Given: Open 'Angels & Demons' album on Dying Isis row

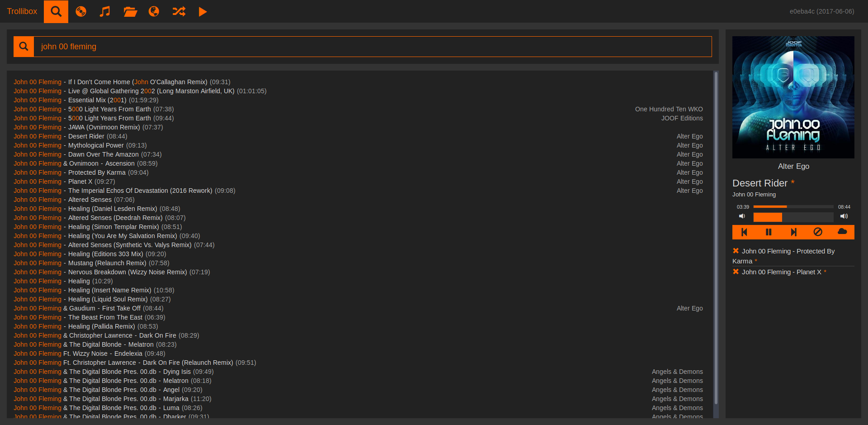Looking at the screenshot, I should coord(677,372).
